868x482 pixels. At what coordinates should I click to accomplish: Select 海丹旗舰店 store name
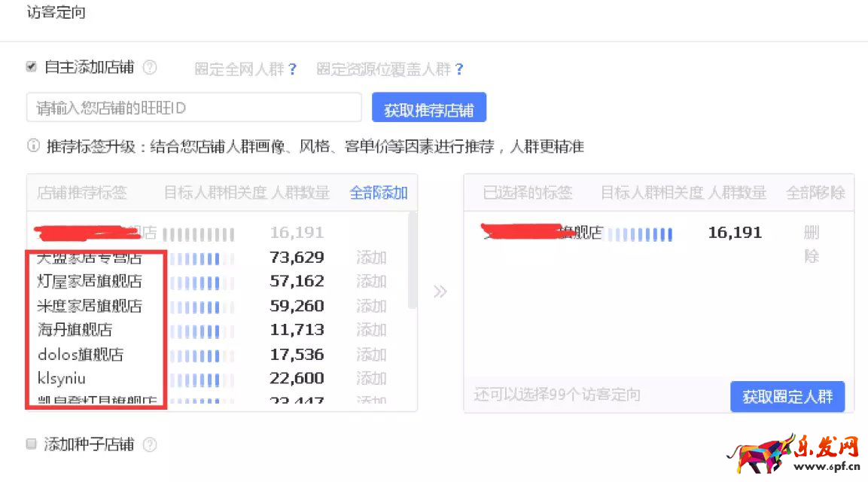pyautogui.click(x=75, y=330)
